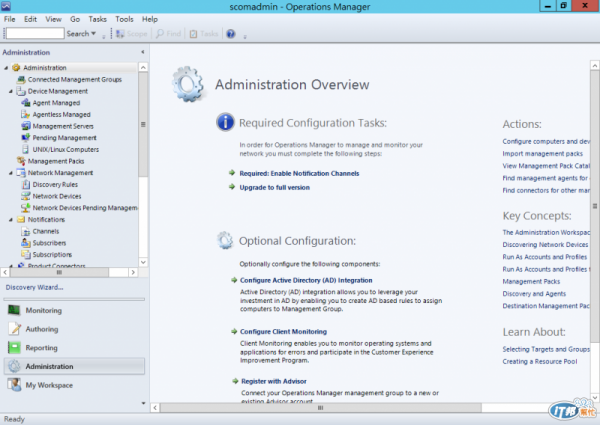Image resolution: width=600 pixels, height=425 pixels.
Task: Collapse the Administration navigation pane
Action: click(x=143, y=52)
